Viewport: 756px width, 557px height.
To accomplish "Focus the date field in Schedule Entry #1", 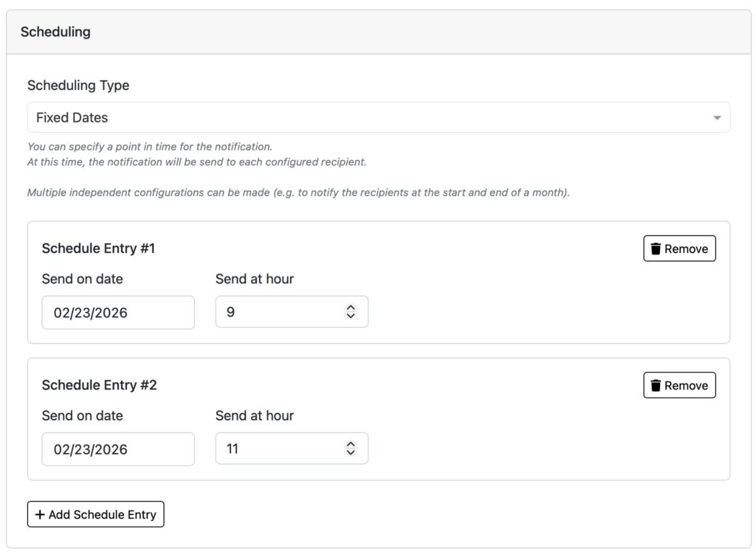I will pos(118,313).
